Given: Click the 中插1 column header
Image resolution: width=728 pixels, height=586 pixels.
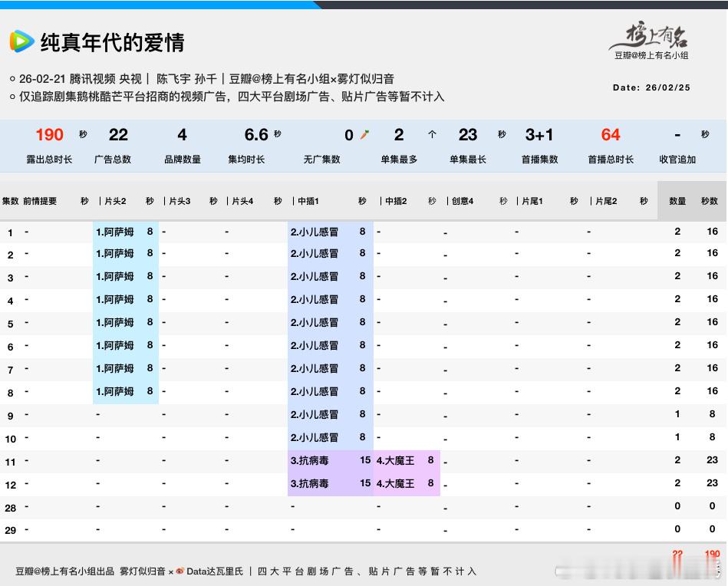Looking at the screenshot, I should point(308,201).
